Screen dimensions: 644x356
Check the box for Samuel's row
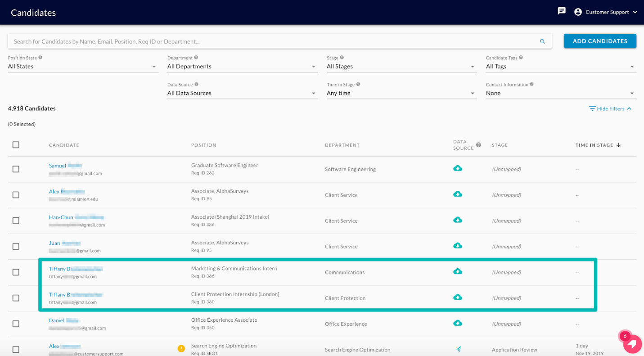pos(16,169)
